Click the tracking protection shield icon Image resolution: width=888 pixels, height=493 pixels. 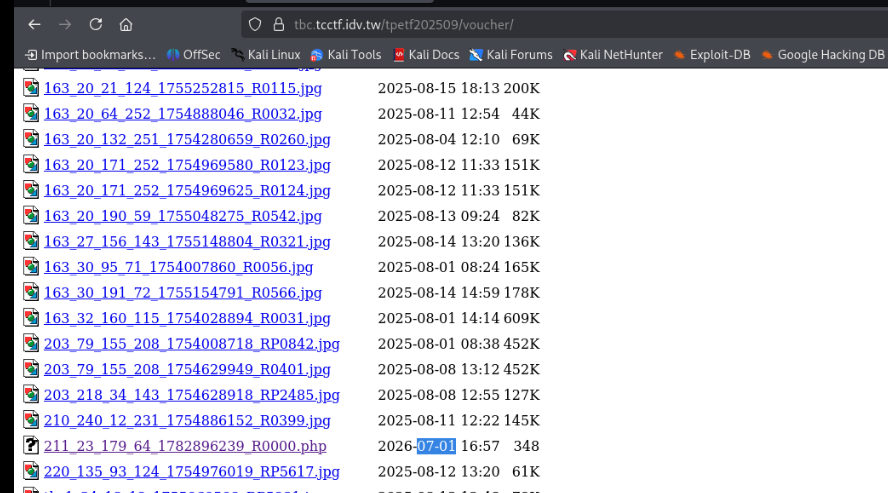click(255, 24)
